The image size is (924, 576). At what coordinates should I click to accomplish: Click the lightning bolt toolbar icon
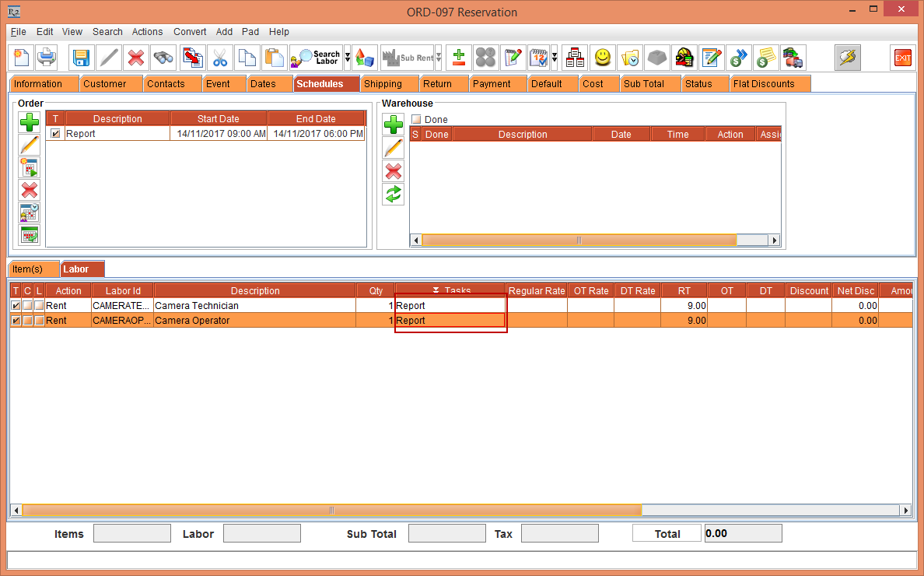click(848, 58)
